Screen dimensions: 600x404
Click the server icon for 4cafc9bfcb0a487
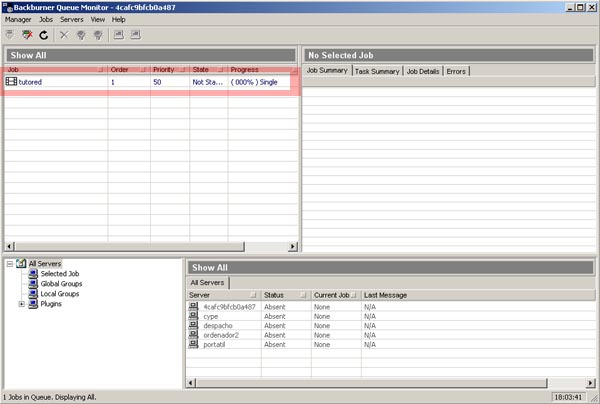pos(194,306)
